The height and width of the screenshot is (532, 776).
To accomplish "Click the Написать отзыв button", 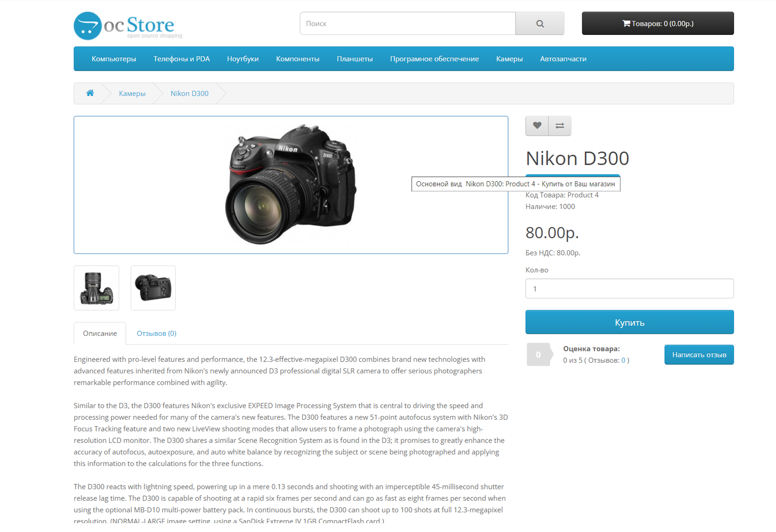I will 699,354.
